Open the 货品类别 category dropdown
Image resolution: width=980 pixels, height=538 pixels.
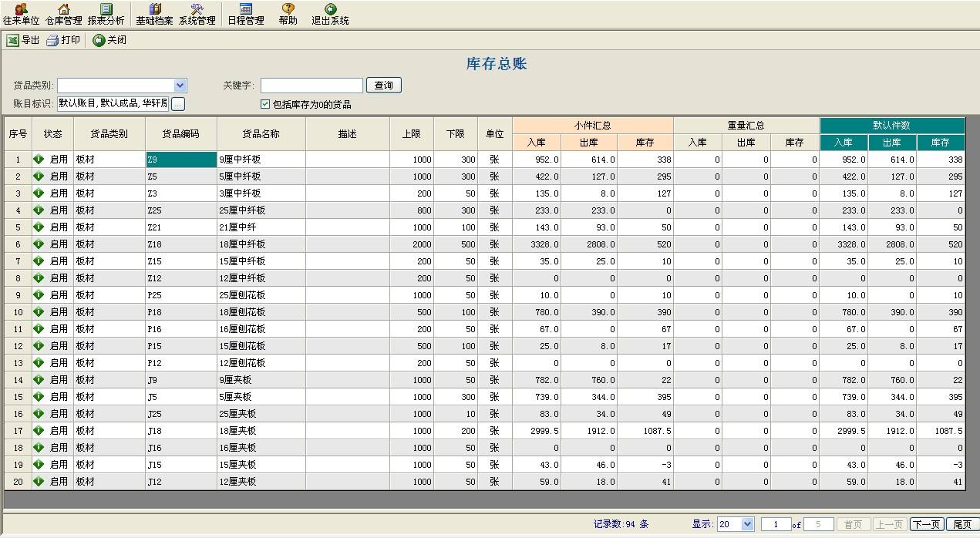tap(180, 85)
